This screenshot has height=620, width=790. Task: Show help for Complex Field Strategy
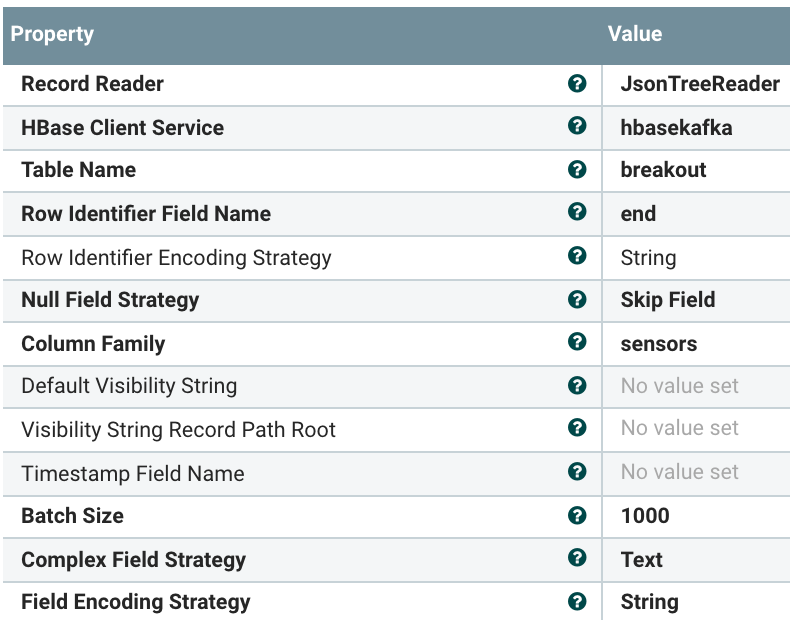[x=576, y=558]
